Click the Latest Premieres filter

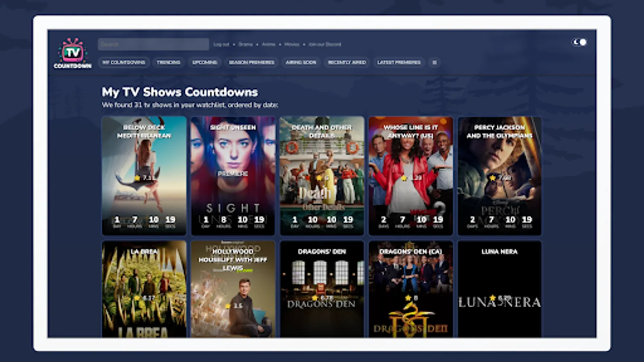pos(399,62)
